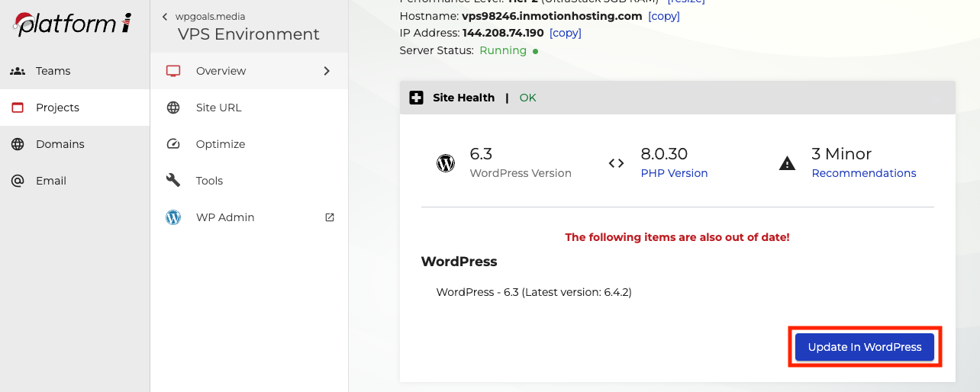
Task: Expand the Overview chevron arrow
Action: [x=327, y=71]
